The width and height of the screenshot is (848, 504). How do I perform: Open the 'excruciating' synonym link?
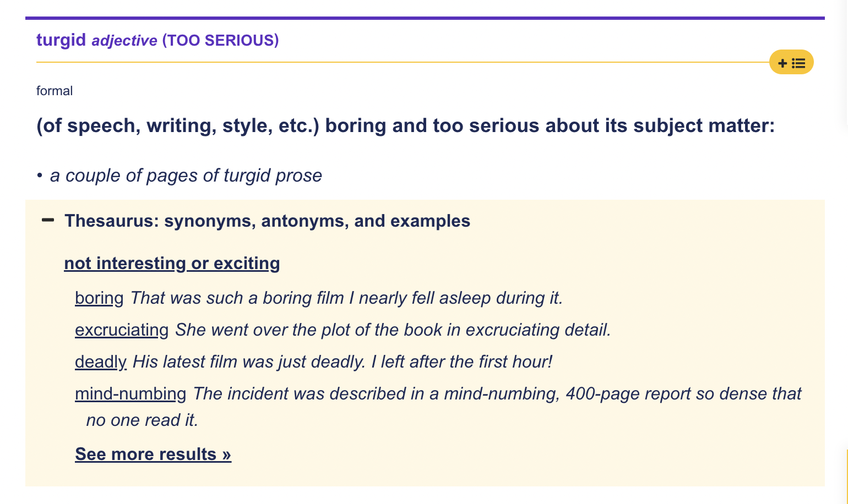122,330
